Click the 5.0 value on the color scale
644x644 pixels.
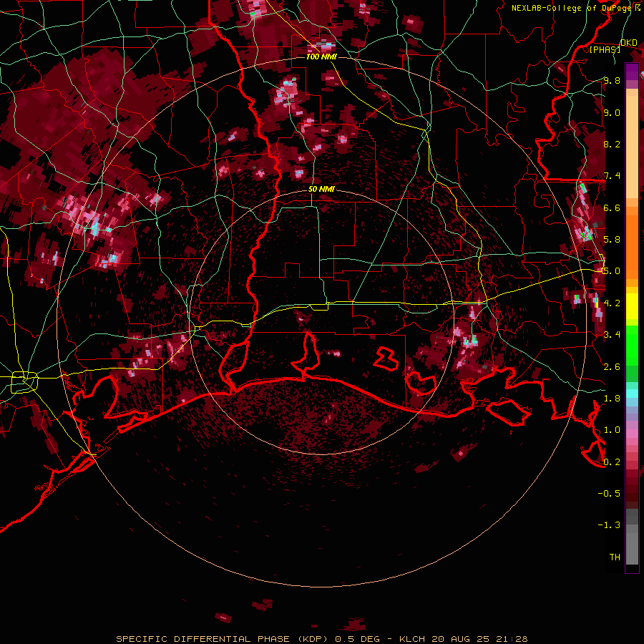click(612, 271)
